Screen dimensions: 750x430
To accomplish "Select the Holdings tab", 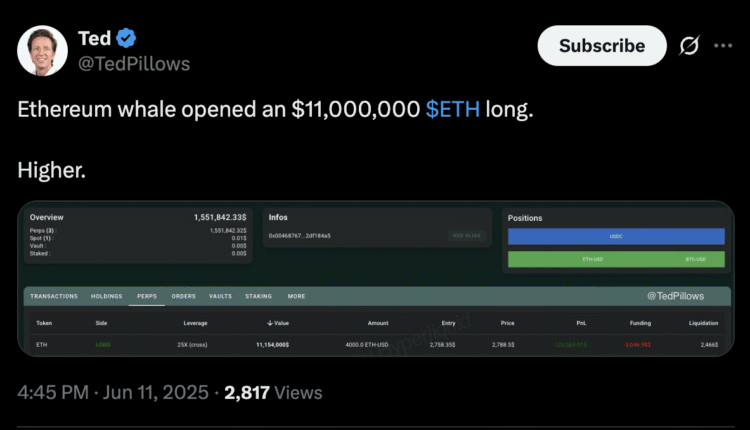I will point(107,296).
